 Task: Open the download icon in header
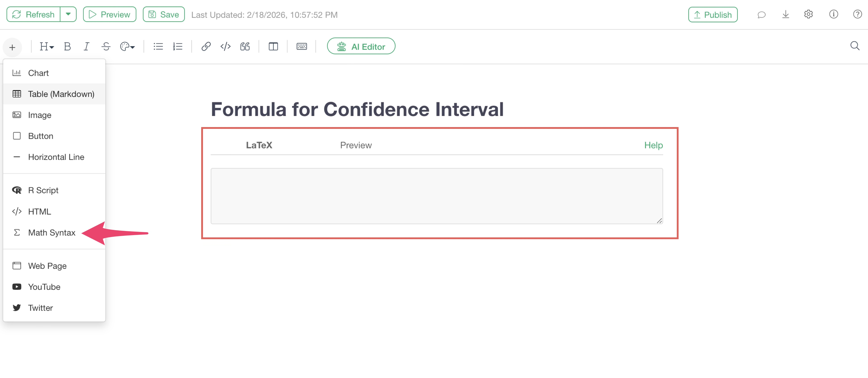785,14
